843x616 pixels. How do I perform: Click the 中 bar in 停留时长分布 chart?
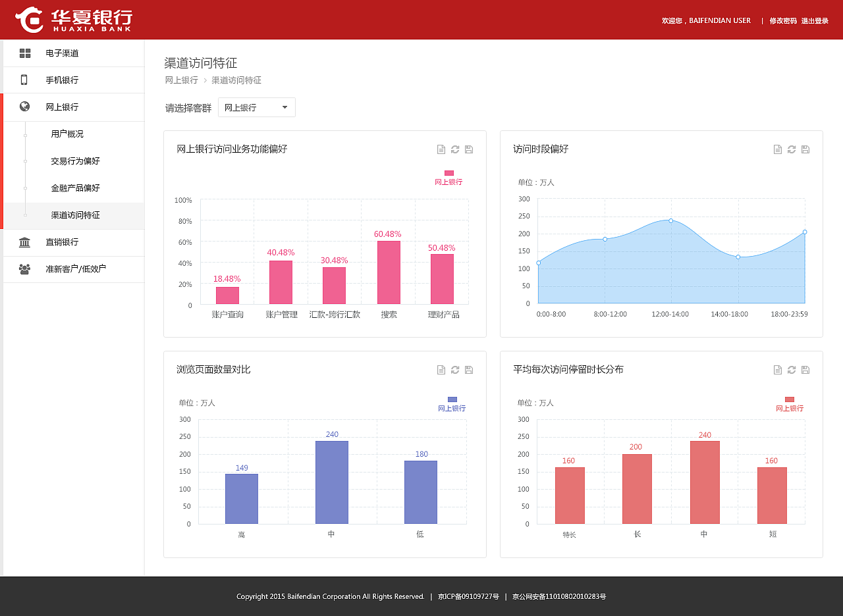click(x=705, y=482)
